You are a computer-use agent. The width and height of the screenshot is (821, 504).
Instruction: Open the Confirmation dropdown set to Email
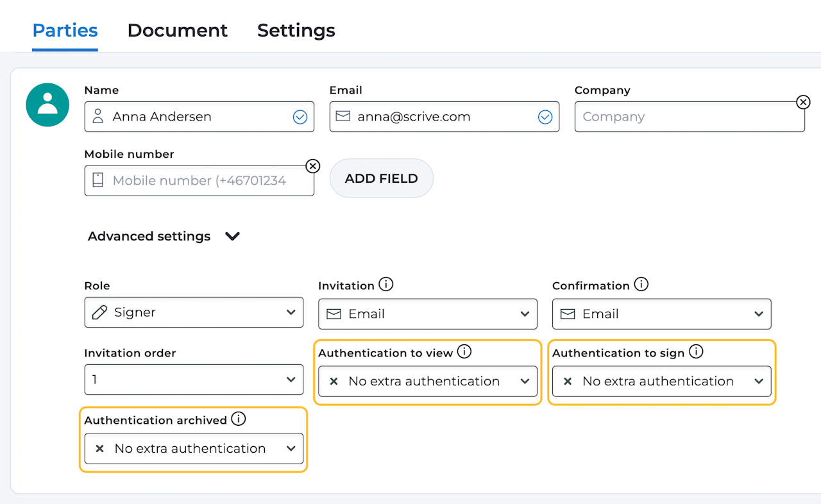(661, 314)
